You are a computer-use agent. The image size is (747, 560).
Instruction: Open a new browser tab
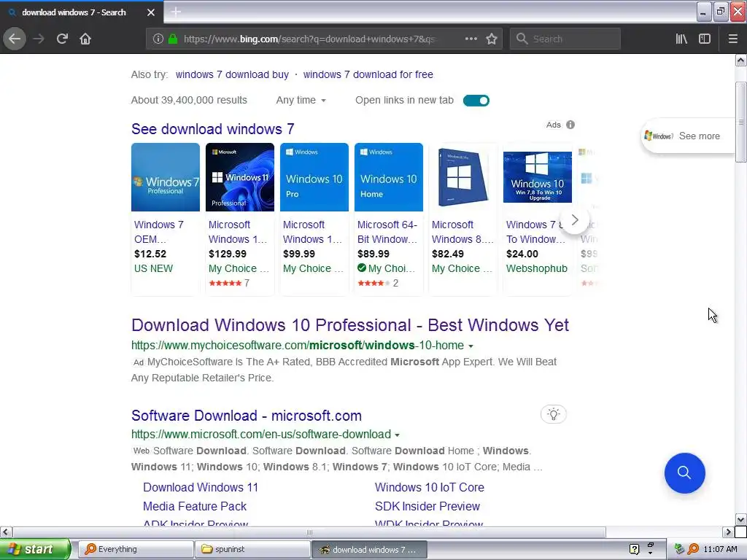click(x=176, y=12)
